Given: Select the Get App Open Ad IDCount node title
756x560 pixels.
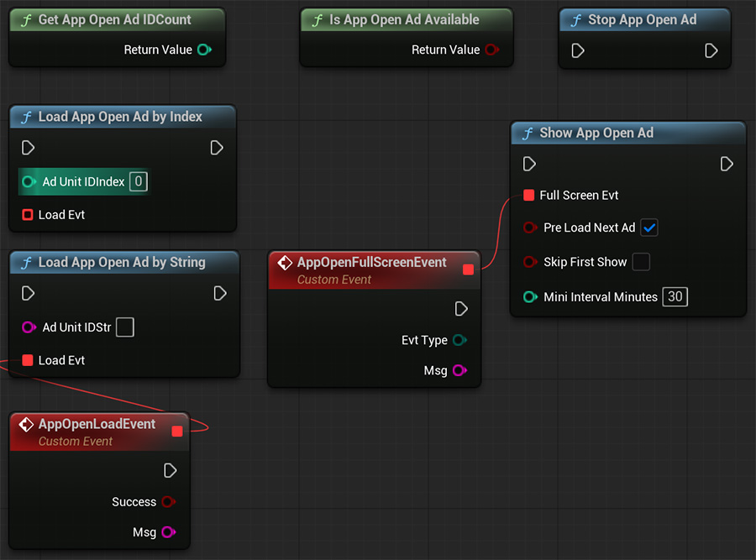Looking at the screenshot, I should click(x=115, y=20).
